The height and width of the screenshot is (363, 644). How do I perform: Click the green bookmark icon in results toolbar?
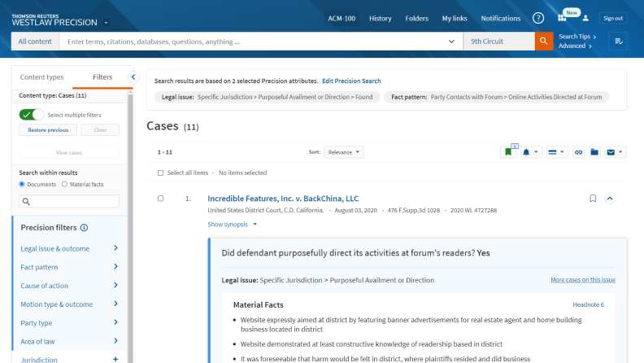[509, 151]
